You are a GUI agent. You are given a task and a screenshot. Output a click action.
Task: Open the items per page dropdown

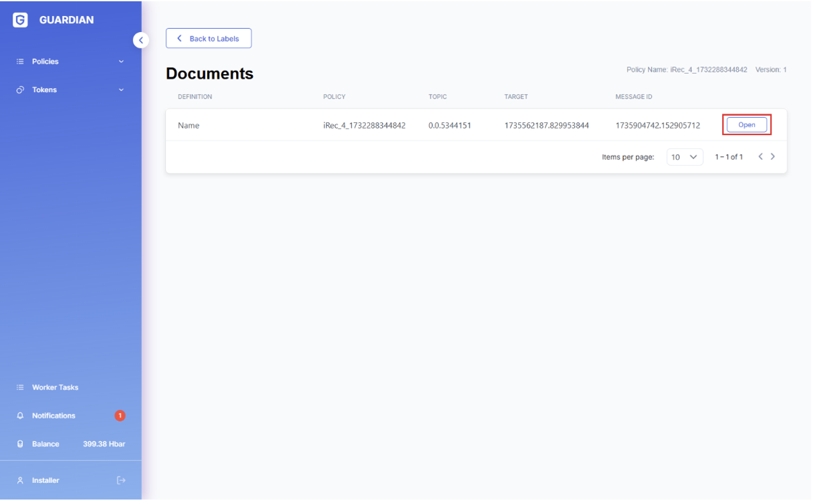pos(684,157)
